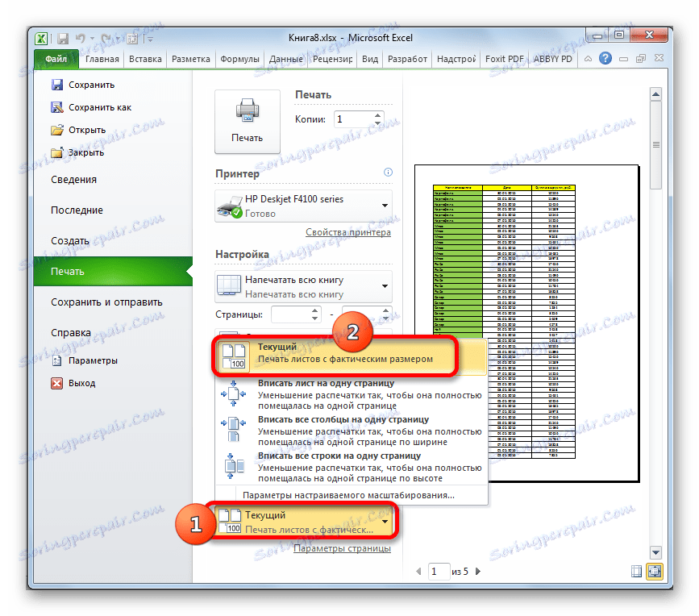
Task: Select Вписать лист на одну страницу option
Action: (x=351, y=394)
